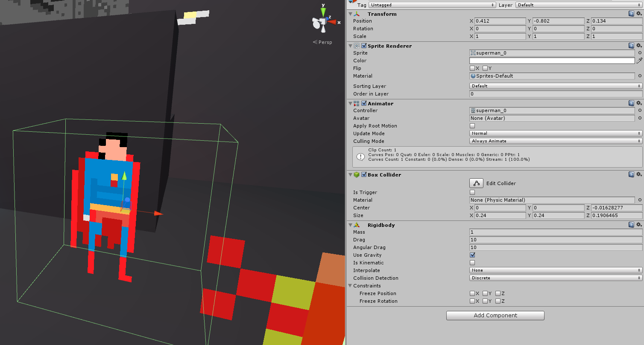Click the green Y axis of the scene gizmo
The image size is (644, 345).
(323, 11)
